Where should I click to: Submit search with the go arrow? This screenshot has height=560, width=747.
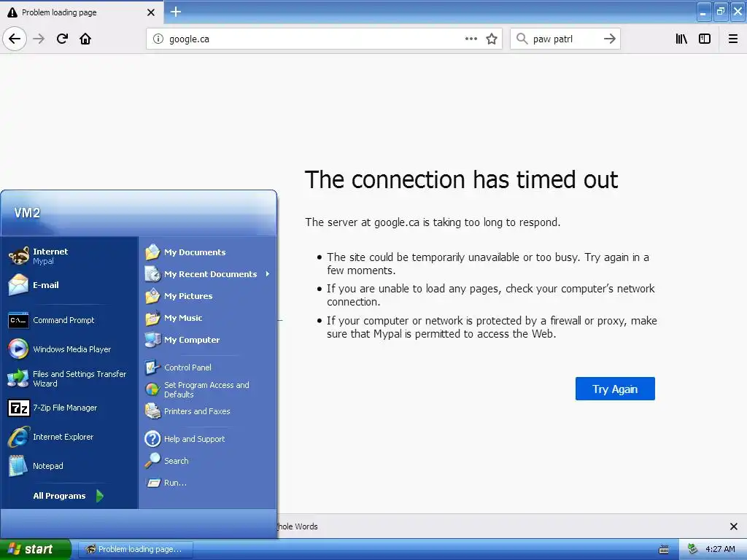610,39
